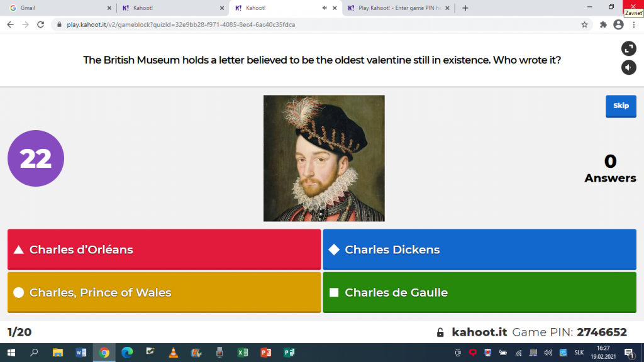The image size is (644, 362).
Task: Launch Excel from the taskbar
Action: [243, 353]
